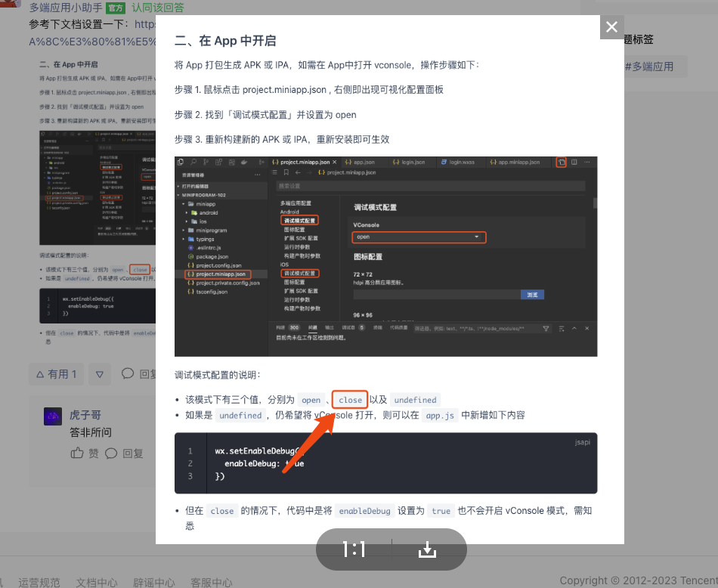Upvote answer with 有用 1 button

57,374
